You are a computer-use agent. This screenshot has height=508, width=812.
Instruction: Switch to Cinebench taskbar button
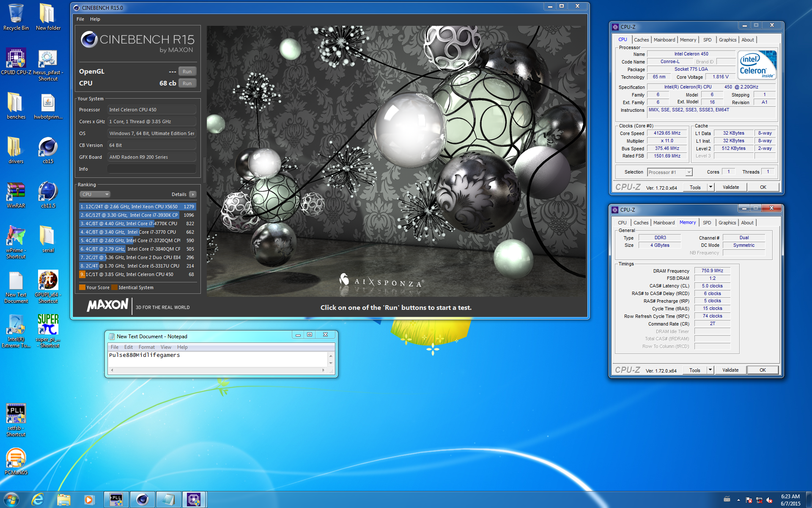[142, 500]
